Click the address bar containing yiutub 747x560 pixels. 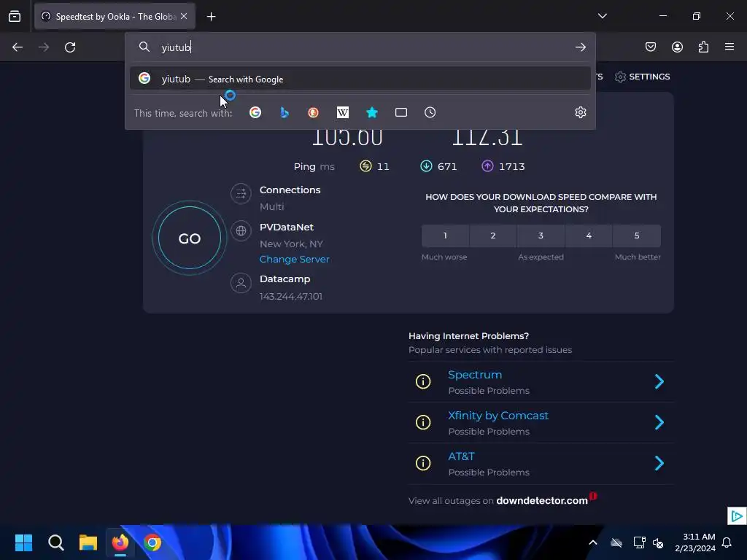pyautogui.click(x=360, y=47)
